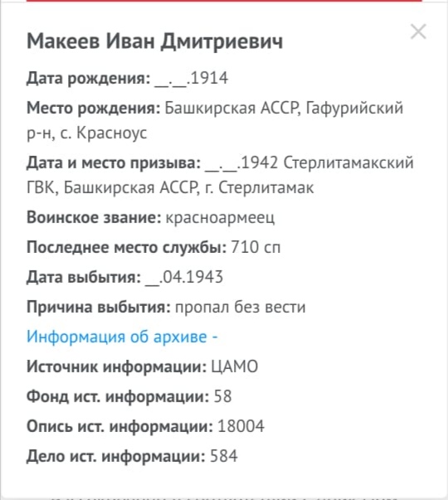
Task: Select the Дата и место призыва label
Action: pos(114,163)
